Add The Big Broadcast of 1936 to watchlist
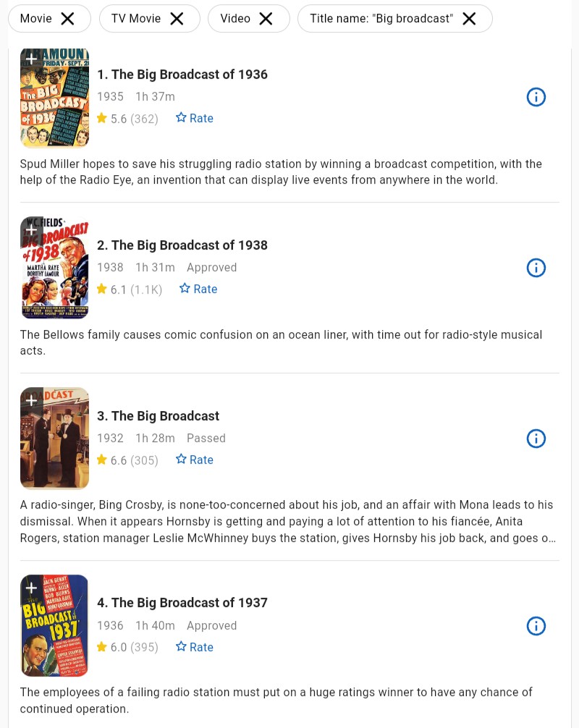The height and width of the screenshot is (728, 579). pos(32,59)
